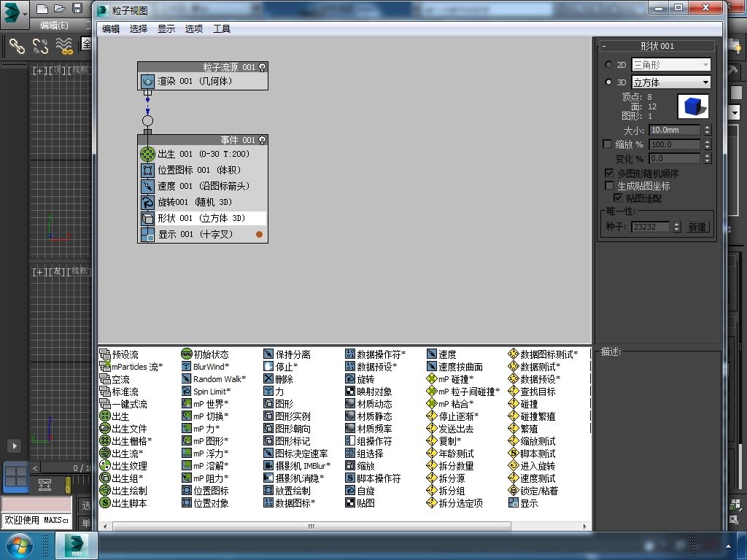The width and height of the screenshot is (747, 560).
Task: Select the 2D shape radio button
Action: tap(608, 64)
